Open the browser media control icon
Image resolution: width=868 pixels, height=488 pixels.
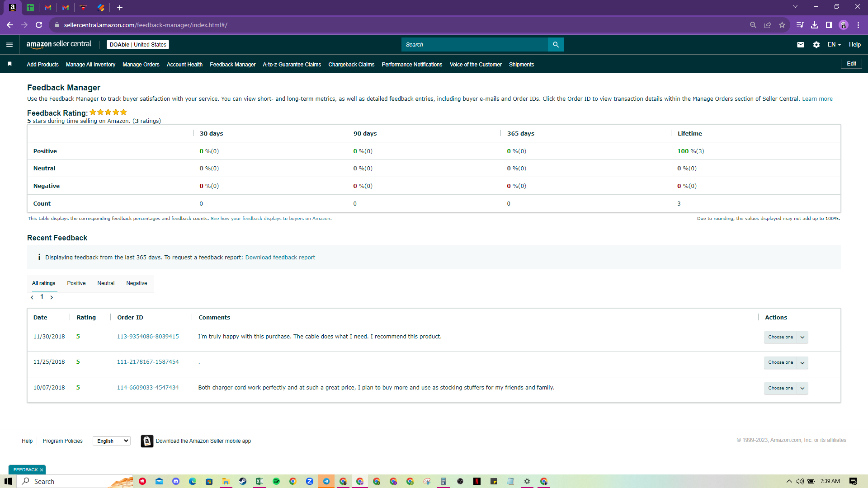(800, 25)
